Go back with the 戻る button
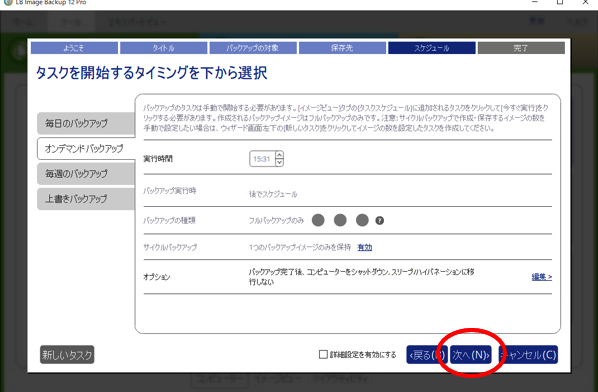 tap(427, 355)
